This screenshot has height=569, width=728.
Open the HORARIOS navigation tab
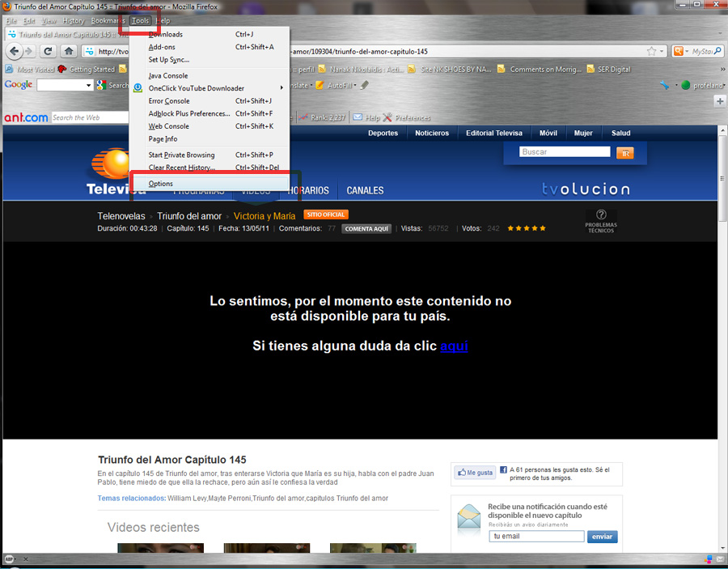coord(309,190)
